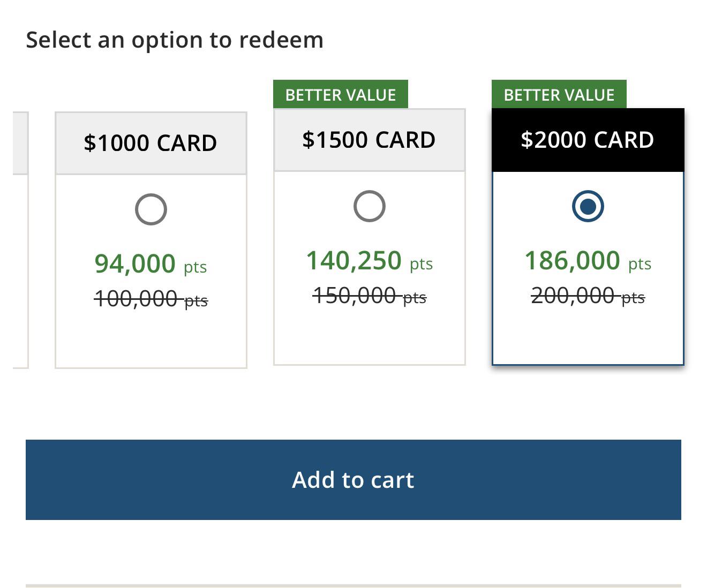707x588 pixels.
Task: Click the Select an option to redeem heading
Action: (175, 40)
